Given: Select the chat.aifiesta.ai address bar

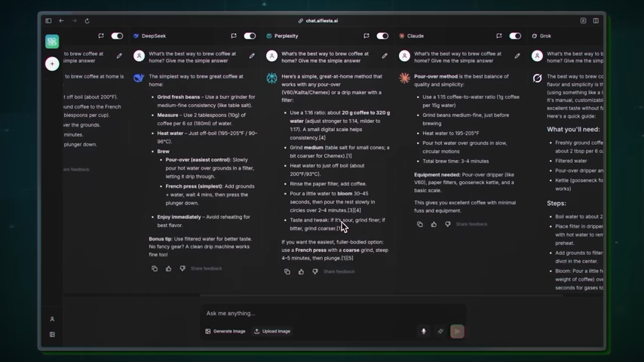Looking at the screenshot, I should coord(318,20).
